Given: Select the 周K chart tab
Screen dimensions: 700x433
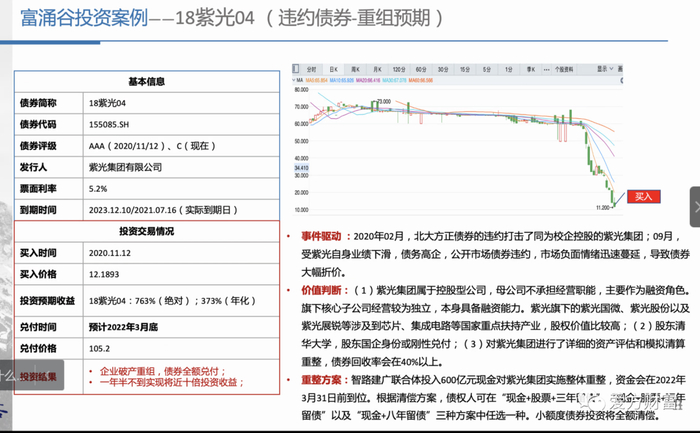Looking at the screenshot, I should [355, 69].
